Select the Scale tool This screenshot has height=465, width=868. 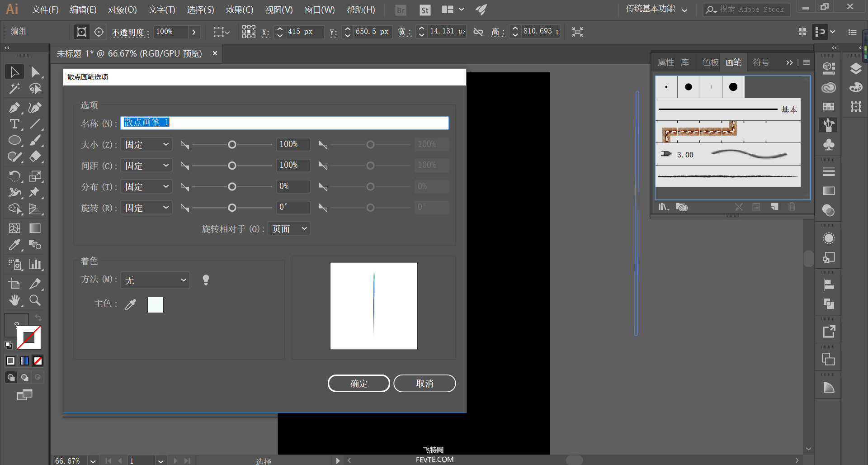(x=35, y=176)
